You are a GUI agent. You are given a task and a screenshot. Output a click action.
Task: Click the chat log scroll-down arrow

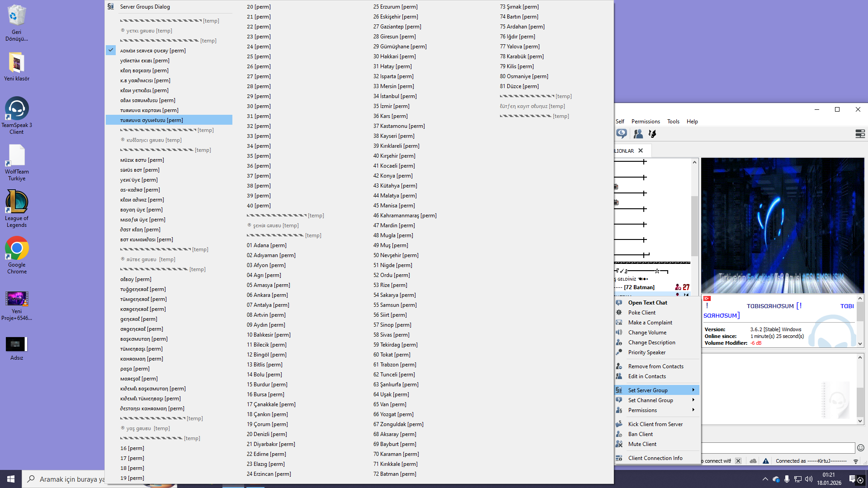[x=860, y=421]
